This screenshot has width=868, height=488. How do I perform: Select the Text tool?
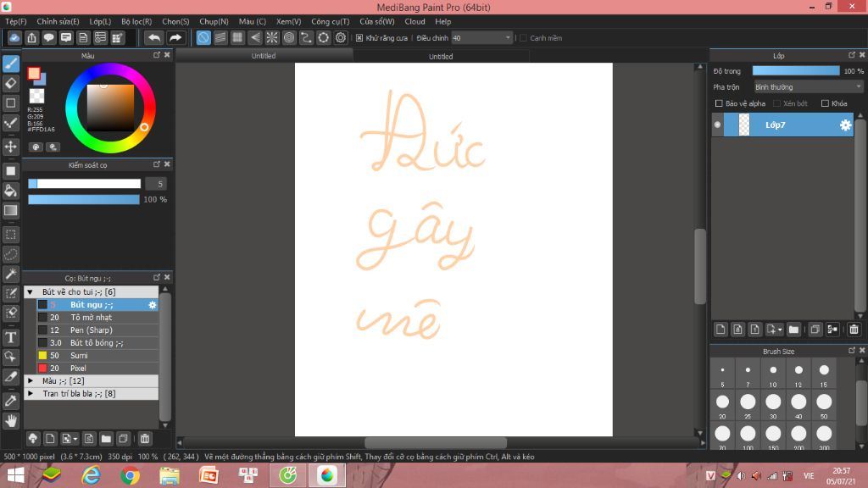[10, 337]
